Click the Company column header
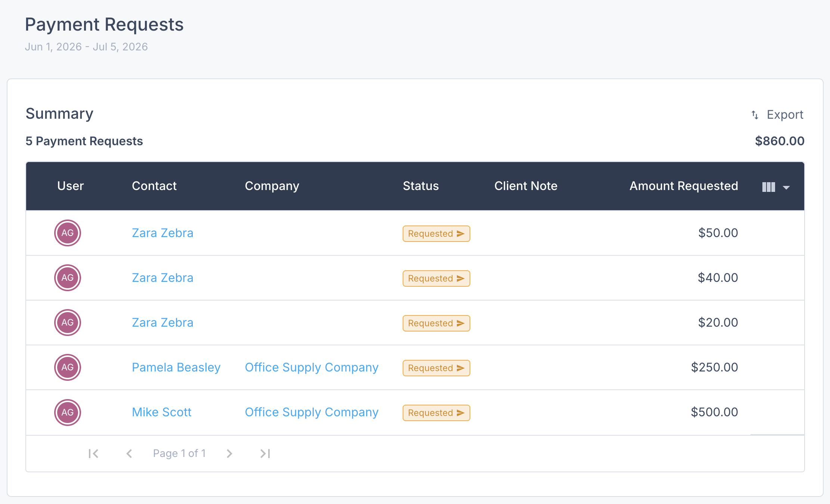The width and height of the screenshot is (830, 504). pyautogui.click(x=272, y=186)
